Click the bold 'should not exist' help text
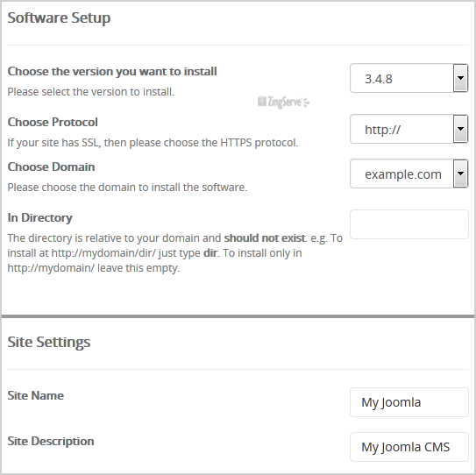The image size is (476, 475). click(x=265, y=238)
